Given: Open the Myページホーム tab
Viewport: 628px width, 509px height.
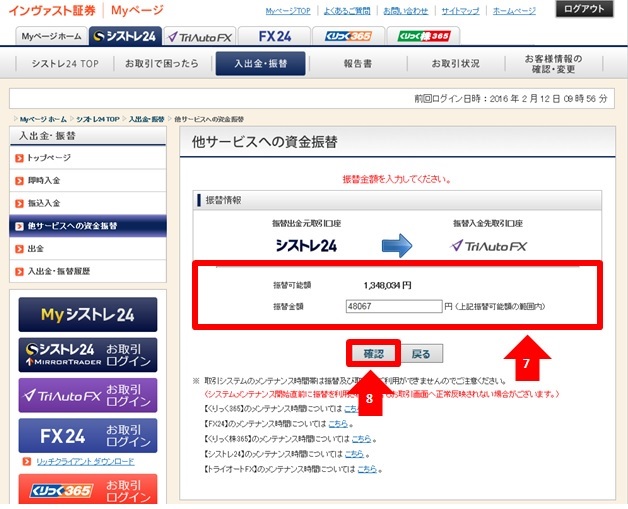Looking at the screenshot, I should (51, 36).
